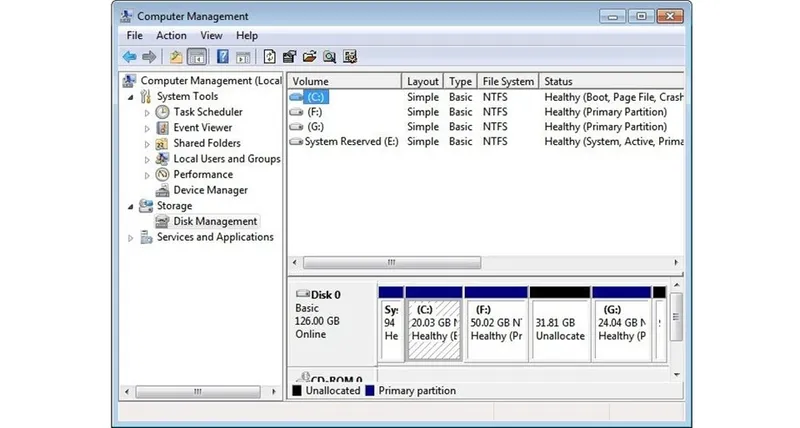The height and width of the screenshot is (428, 800).
Task: Click the volume list horizontal scrollbar thumb
Action: [x=392, y=263]
